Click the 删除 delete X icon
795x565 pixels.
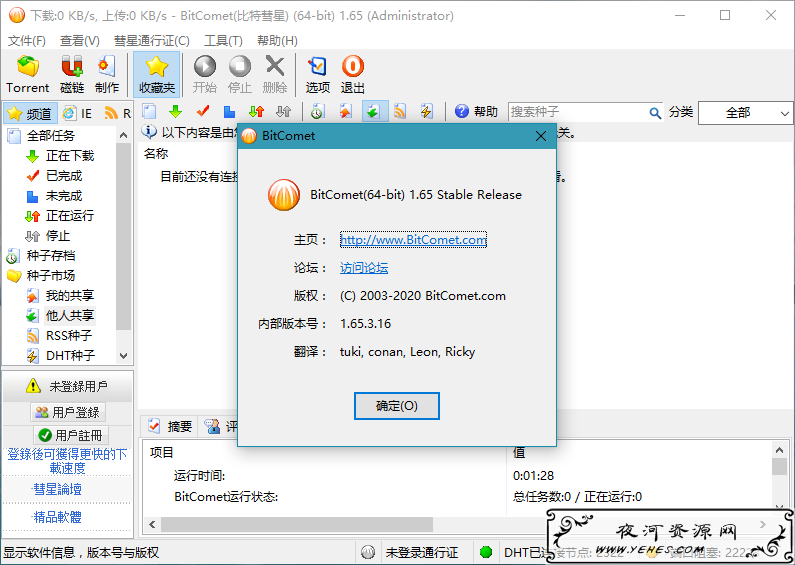[x=275, y=74]
